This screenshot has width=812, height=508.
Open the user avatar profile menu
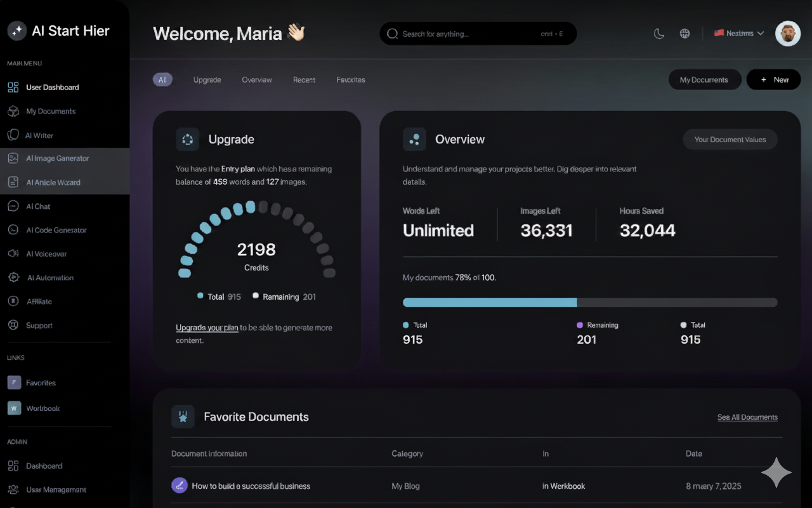(x=788, y=34)
